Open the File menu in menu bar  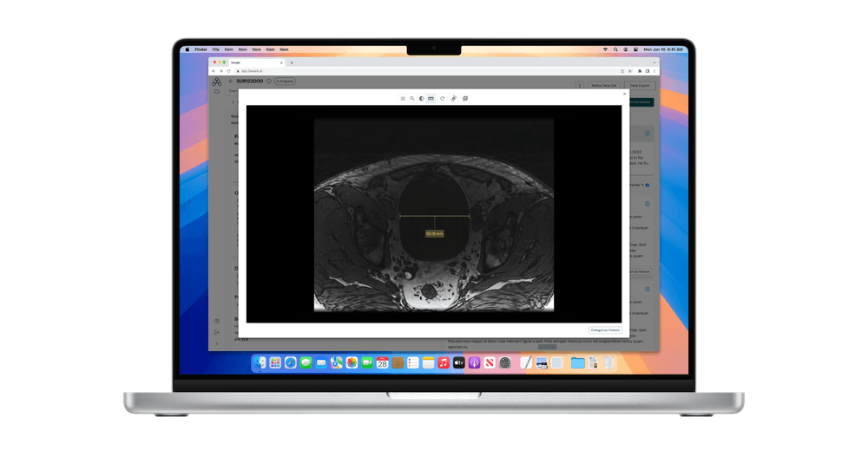click(x=216, y=49)
